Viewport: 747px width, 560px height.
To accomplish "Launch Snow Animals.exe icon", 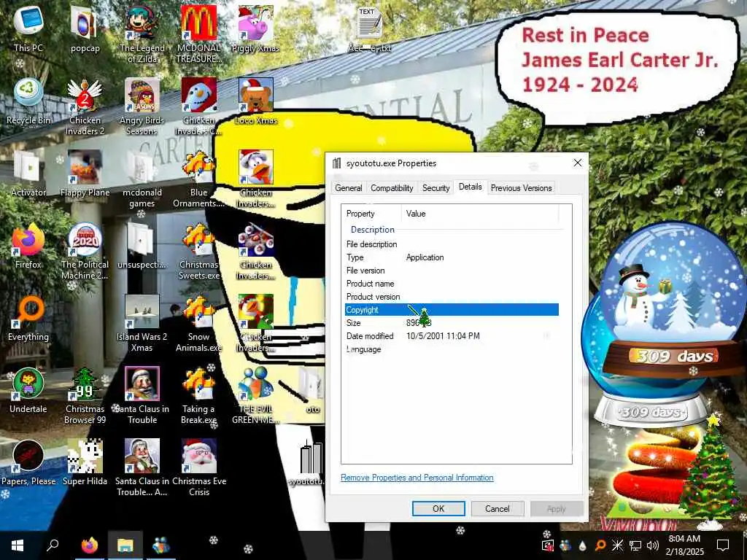I will coord(198,324).
